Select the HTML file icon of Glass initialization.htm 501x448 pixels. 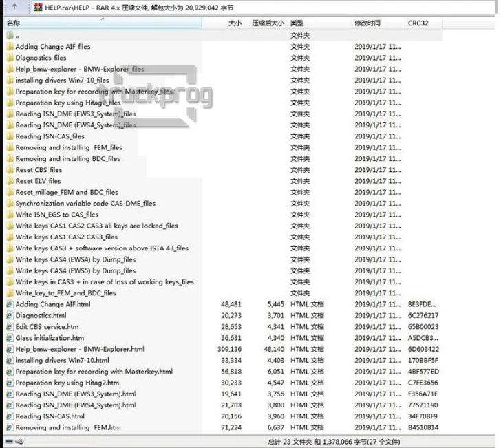pyautogui.click(x=10, y=338)
